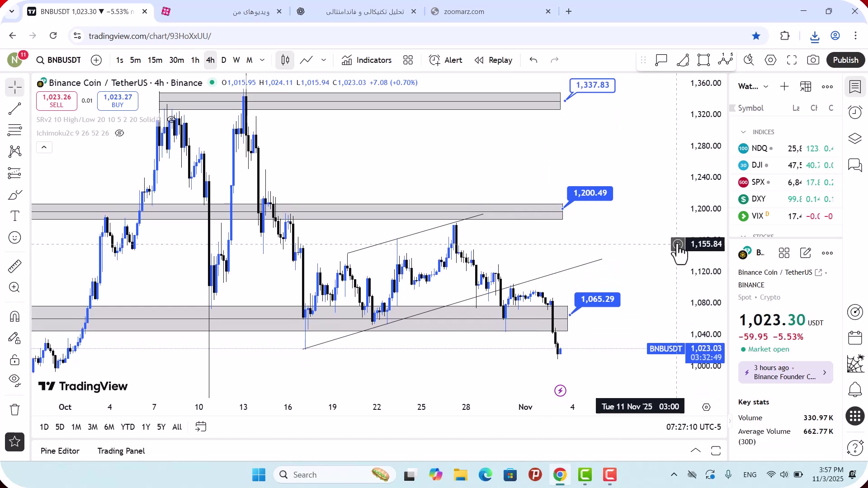Open the Trading Panel tab
Image resolution: width=868 pixels, height=488 pixels.
121,451
